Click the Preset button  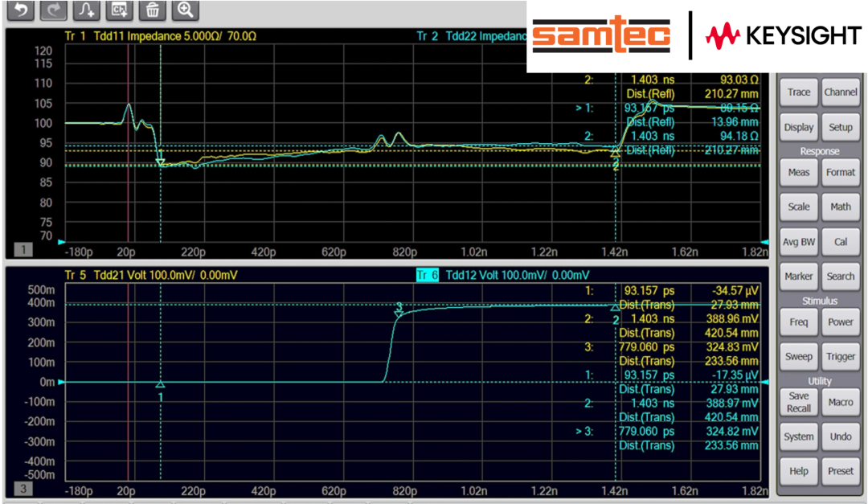pyautogui.click(x=841, y=471)
